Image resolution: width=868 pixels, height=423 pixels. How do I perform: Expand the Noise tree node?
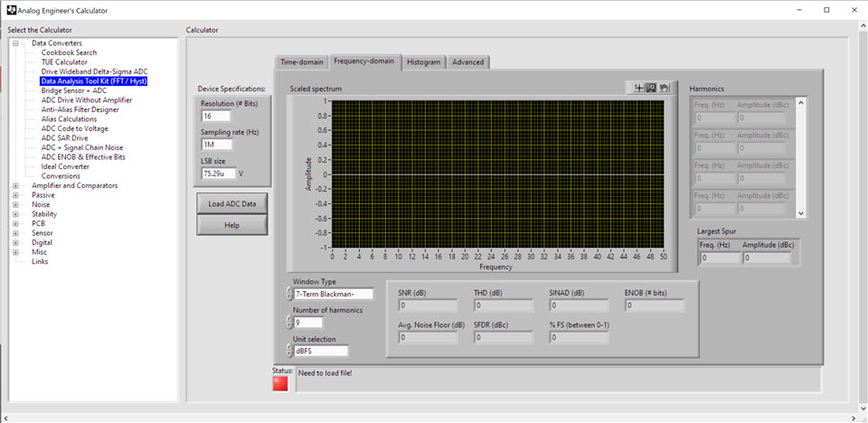(x=15, y=204)
